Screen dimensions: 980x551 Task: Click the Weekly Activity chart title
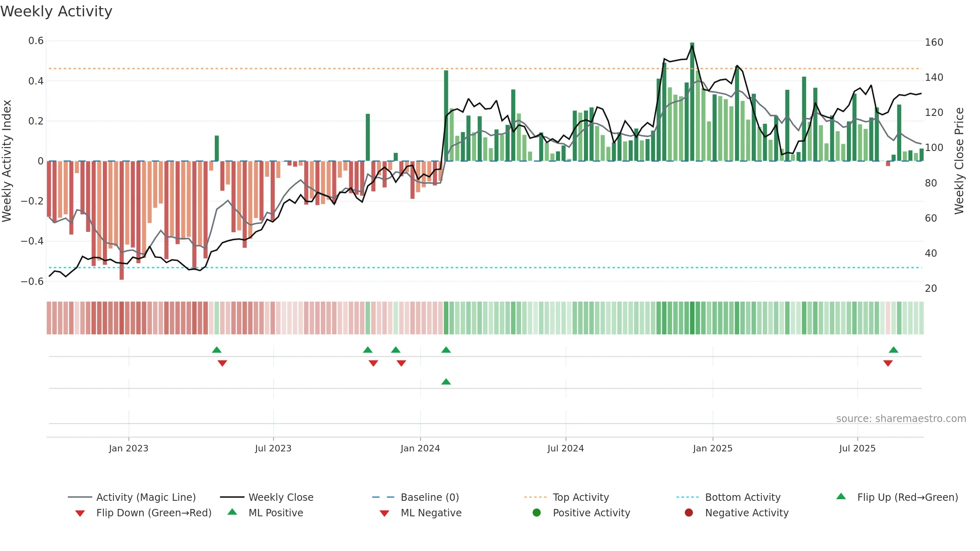point(56,11)
